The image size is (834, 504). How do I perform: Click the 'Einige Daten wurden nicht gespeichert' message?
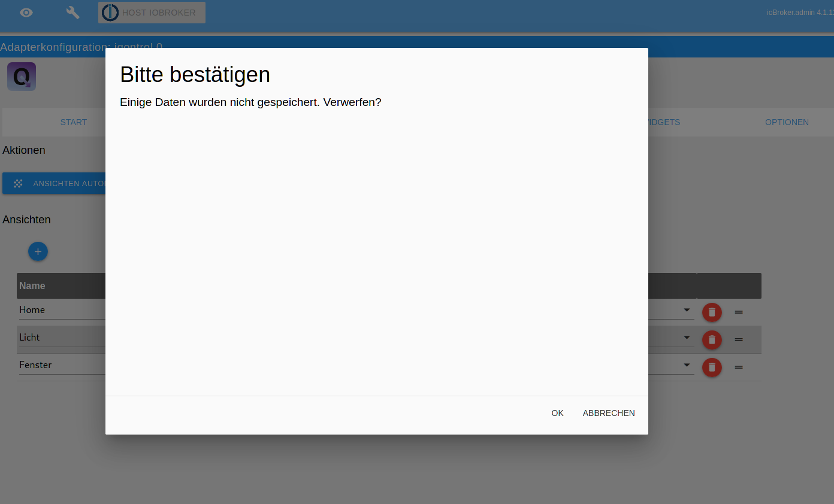click(x=250, y=102)
